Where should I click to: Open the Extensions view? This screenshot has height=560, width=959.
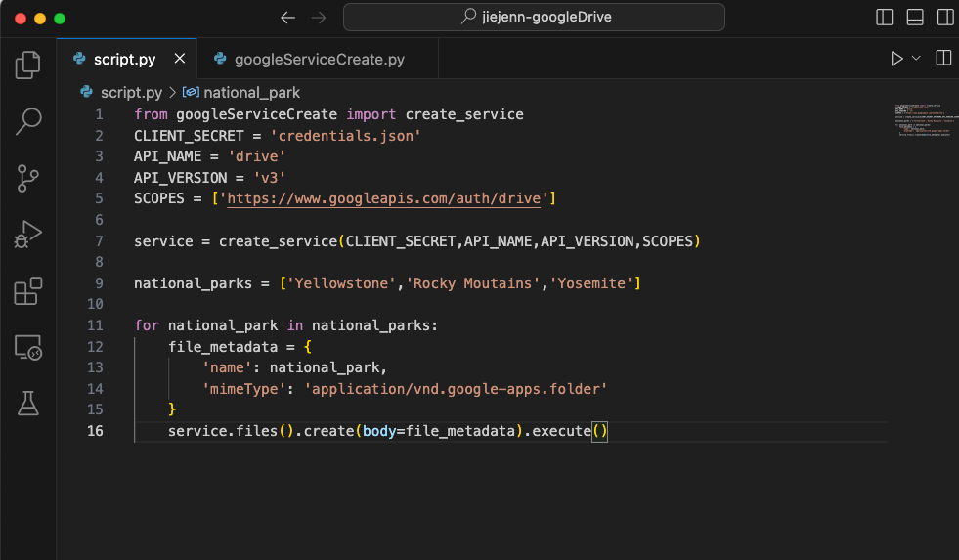(27, 291)
